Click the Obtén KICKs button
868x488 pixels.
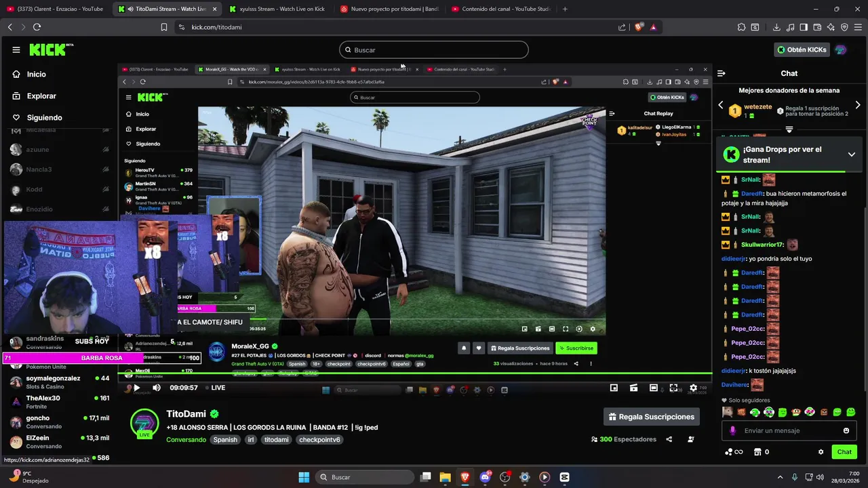[x=801, y=49]
